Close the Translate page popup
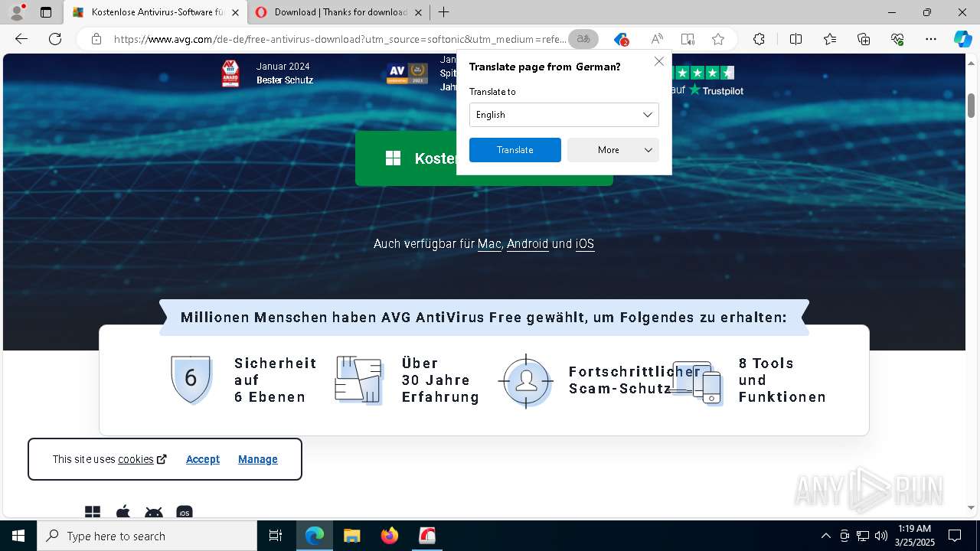Image resolution: width=980 pixels, height=551 pixels. pos(659,61)
